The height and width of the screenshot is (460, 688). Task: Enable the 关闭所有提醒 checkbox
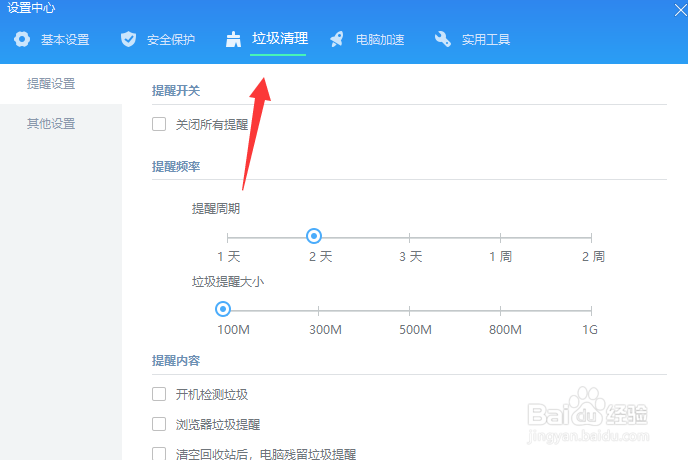(x=159, y=124)
